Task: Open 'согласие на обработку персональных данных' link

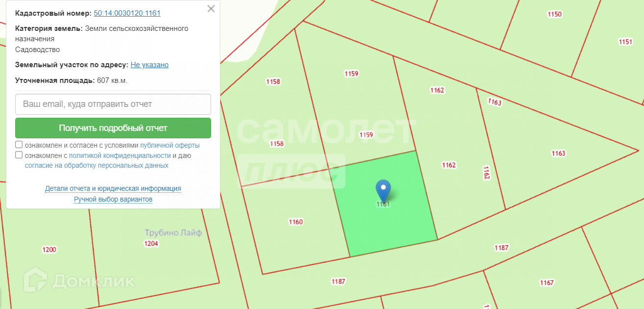Action: pyautogui.click(x=96, y=165)
